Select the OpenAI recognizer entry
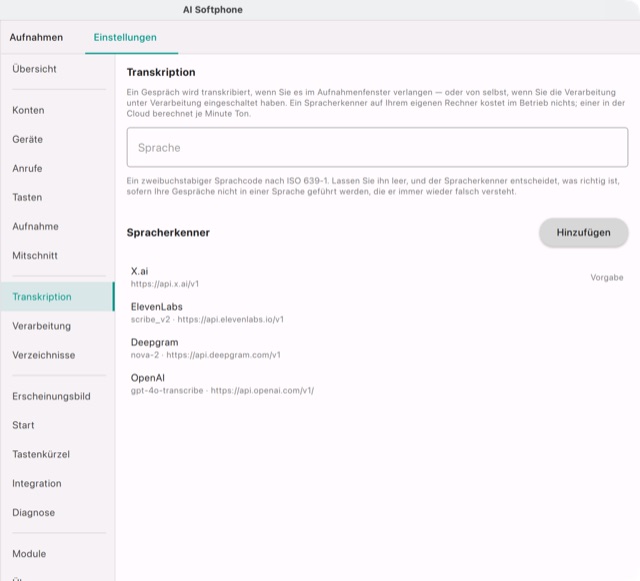640x581 pixels. point(377,384)
